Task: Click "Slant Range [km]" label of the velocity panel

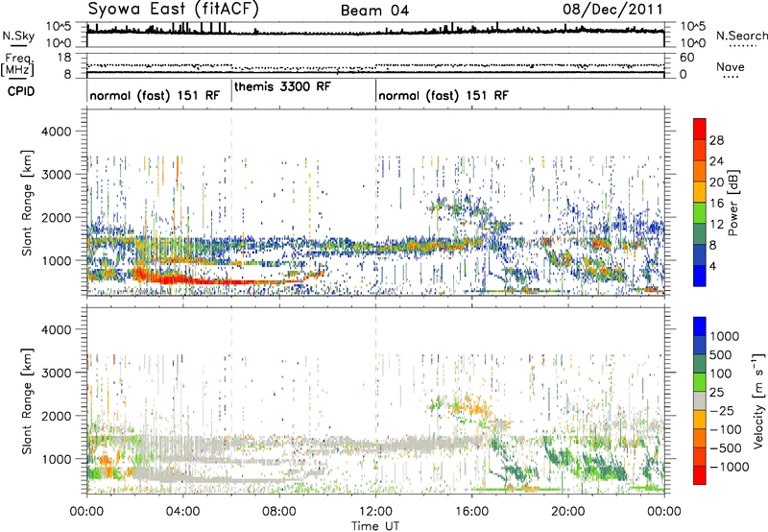Action: [27, 401]
